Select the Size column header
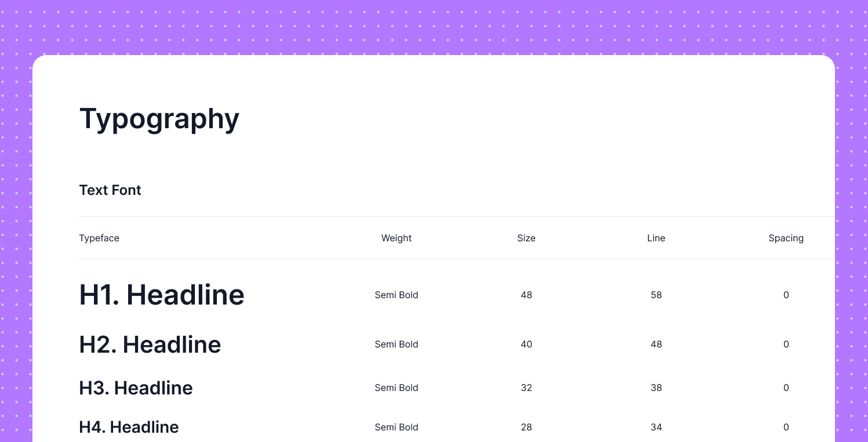868x442 pixels. (526, 238)
